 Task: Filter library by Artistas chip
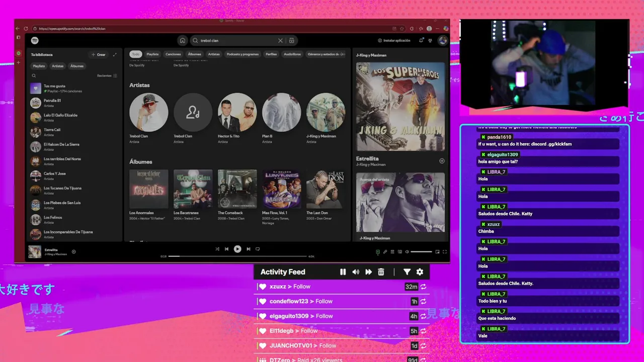pyautogui.click(x=58, y=66)
